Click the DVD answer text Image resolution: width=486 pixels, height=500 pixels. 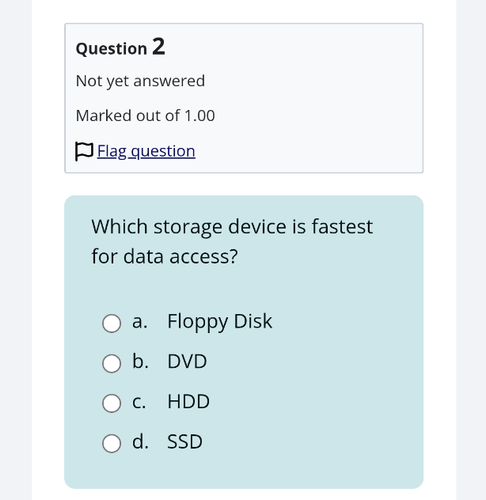coord(187,361)
